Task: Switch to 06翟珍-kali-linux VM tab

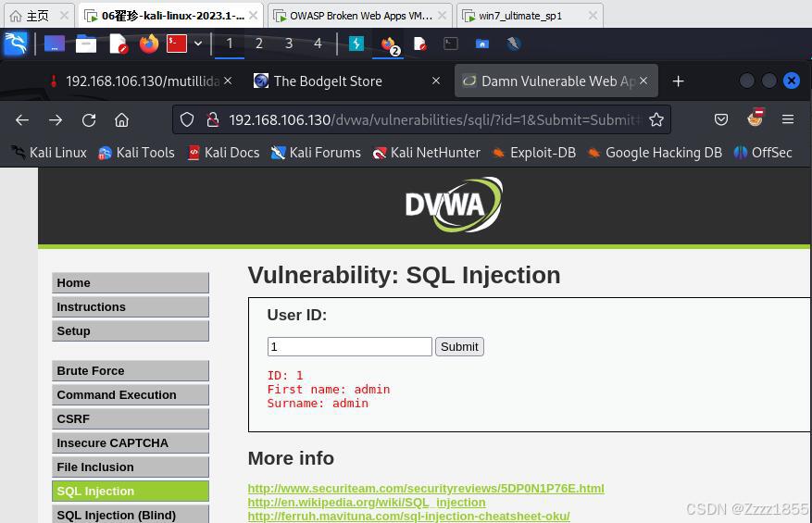Action: click(x=171, y=16)
